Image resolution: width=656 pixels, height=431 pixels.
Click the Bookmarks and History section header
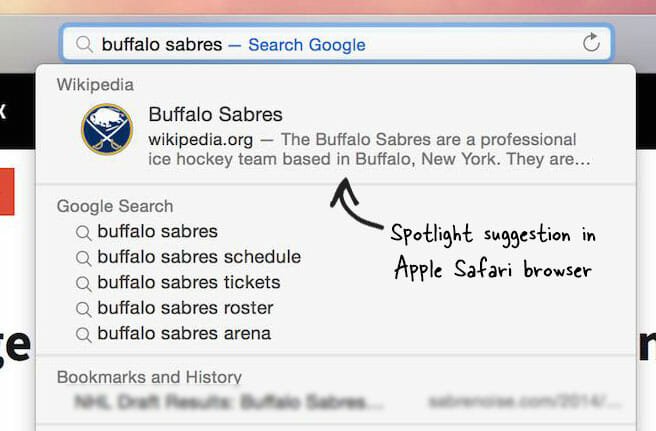pos(149,377)
